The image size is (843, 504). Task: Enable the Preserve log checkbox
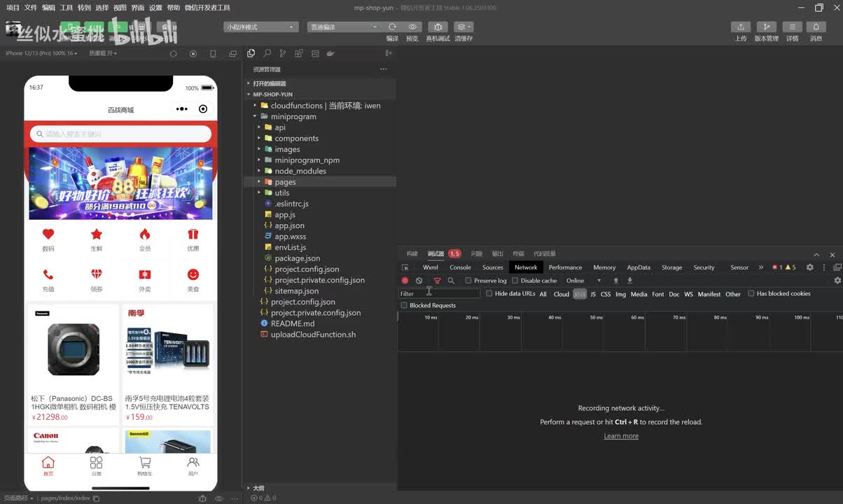(x=468, y=281)
